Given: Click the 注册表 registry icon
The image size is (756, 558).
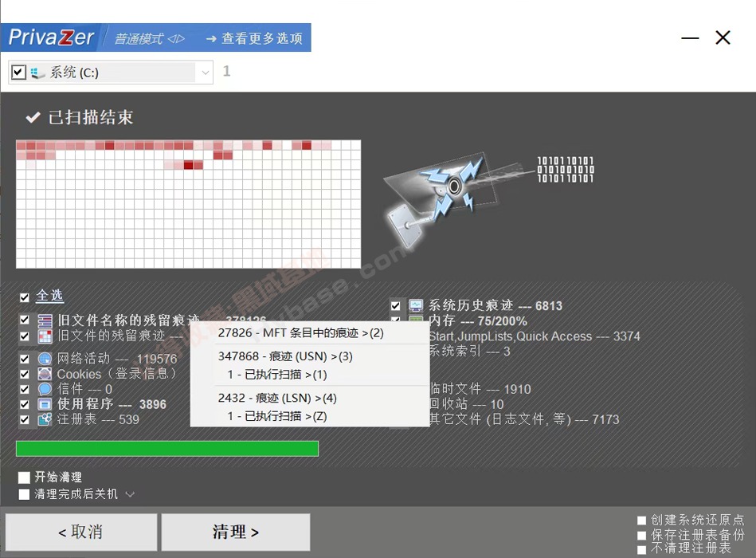Looking at the screenshot, I should point(45,419).
